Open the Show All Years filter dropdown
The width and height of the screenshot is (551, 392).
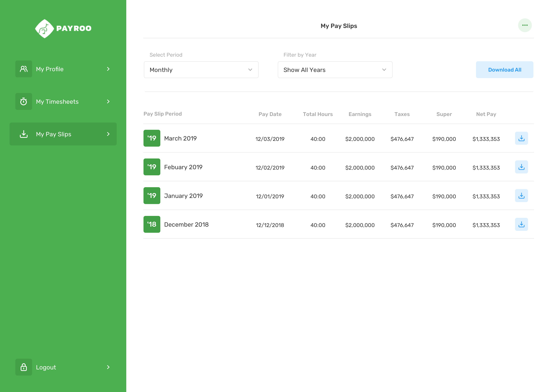335,70
